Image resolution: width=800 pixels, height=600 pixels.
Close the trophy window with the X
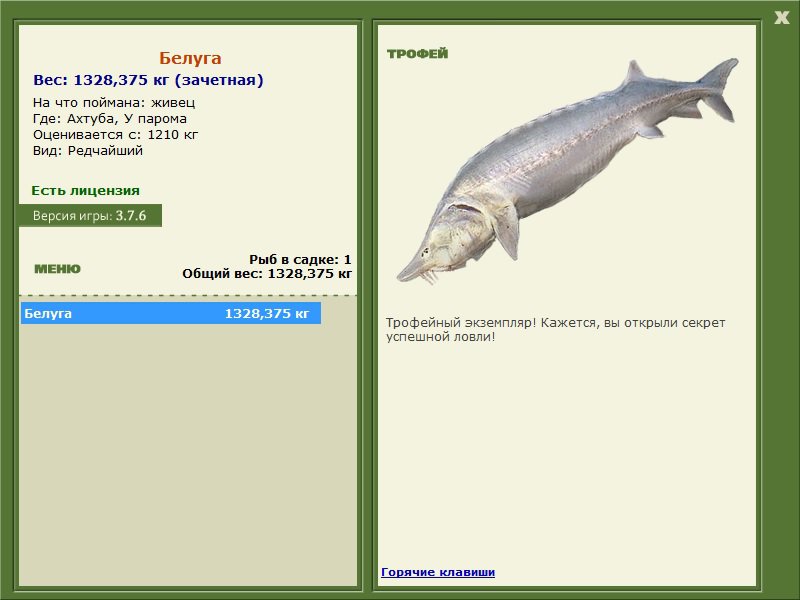click(781, 18)
